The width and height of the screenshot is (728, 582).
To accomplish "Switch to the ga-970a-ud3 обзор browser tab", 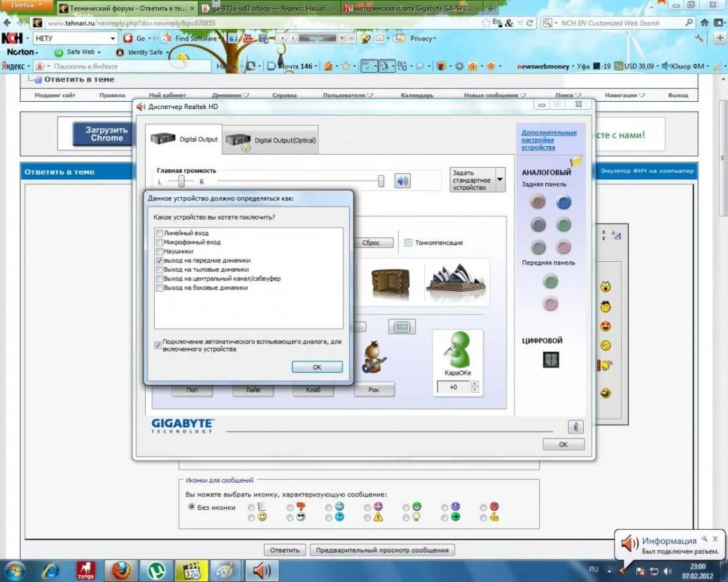I will tap(269, 8).
